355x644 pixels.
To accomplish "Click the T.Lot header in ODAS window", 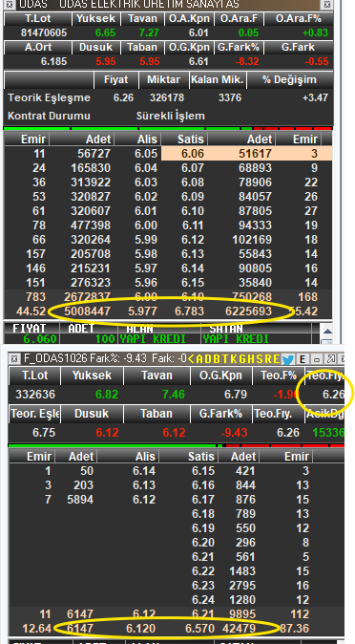I will pyautogui.click(x=38, y=19).
